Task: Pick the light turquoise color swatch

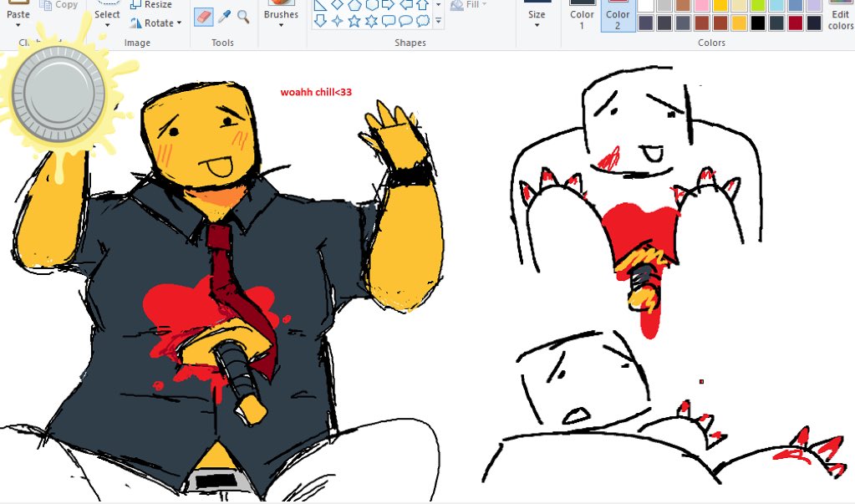Action: pos(776,6)
